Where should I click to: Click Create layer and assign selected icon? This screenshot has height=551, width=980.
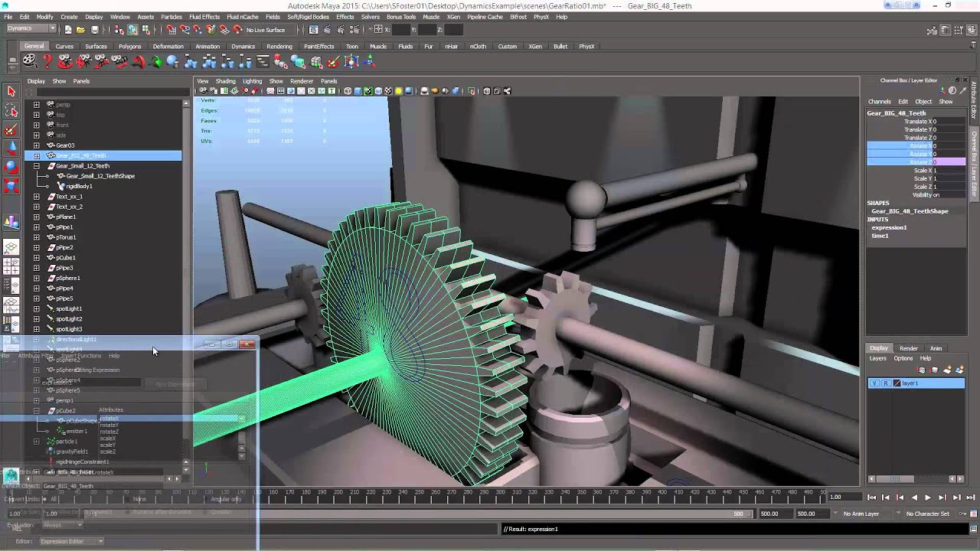pyautogui.click(x=959, y=370)
